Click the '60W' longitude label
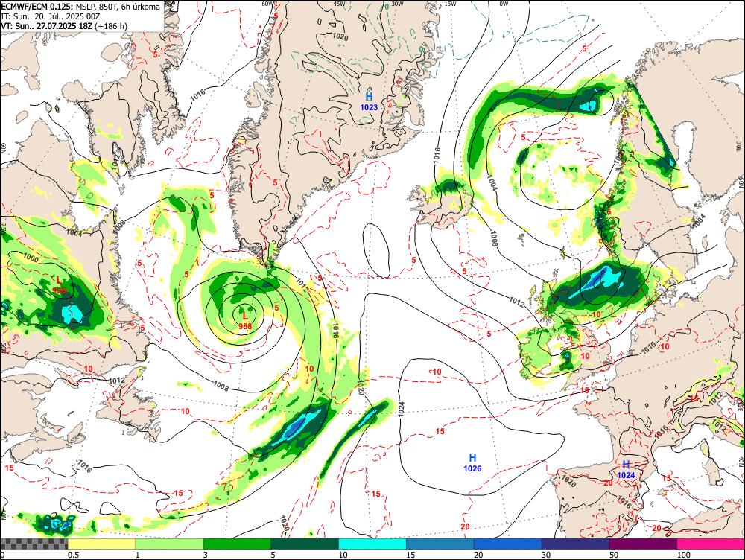 point(268,4)
